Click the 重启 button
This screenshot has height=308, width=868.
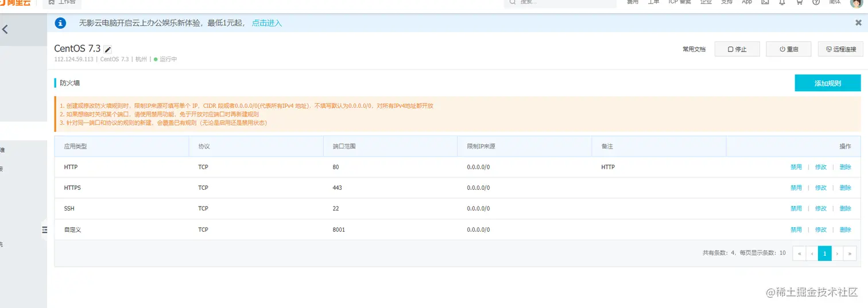pyautogui.click(x=789, y=49)
